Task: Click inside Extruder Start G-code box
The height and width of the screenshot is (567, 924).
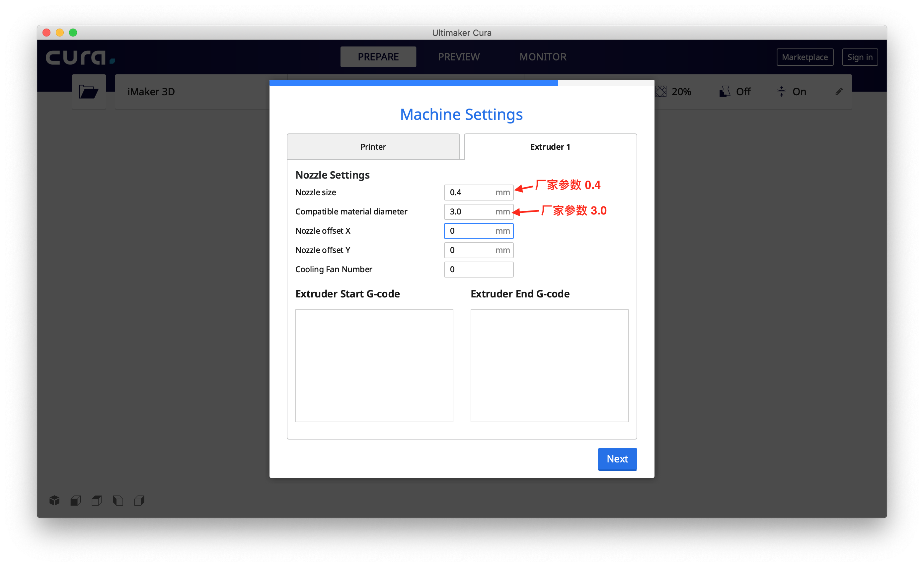Action: pos(374,365)
